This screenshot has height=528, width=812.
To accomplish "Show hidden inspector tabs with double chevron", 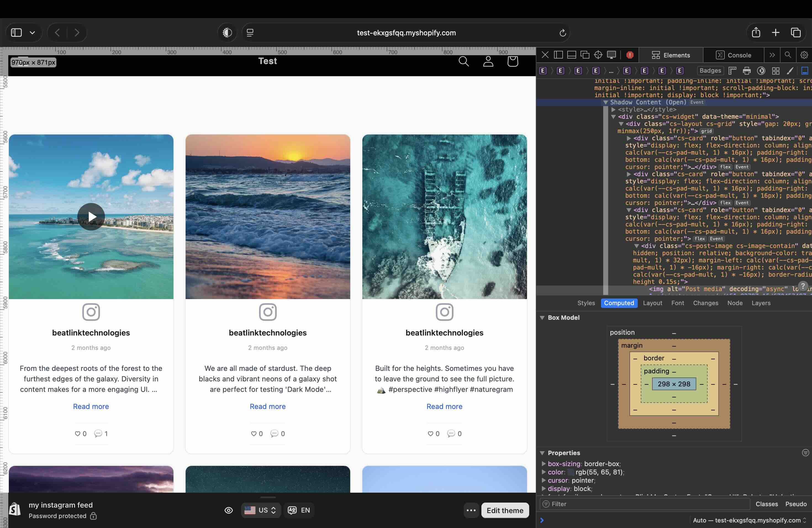I will pos(772,55).
